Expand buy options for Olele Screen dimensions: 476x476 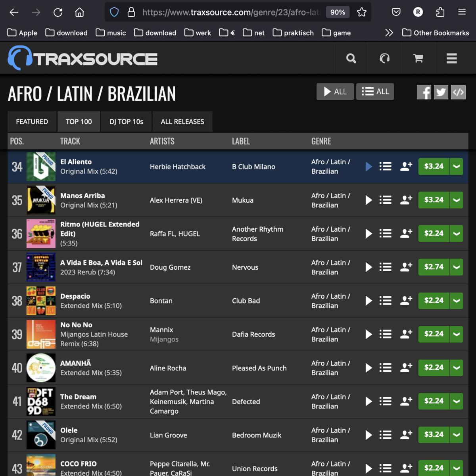[x=457, y=435]
